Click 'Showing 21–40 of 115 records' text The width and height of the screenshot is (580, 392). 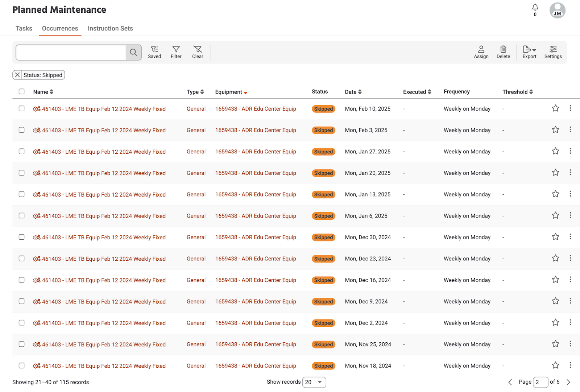pos(50,382)
